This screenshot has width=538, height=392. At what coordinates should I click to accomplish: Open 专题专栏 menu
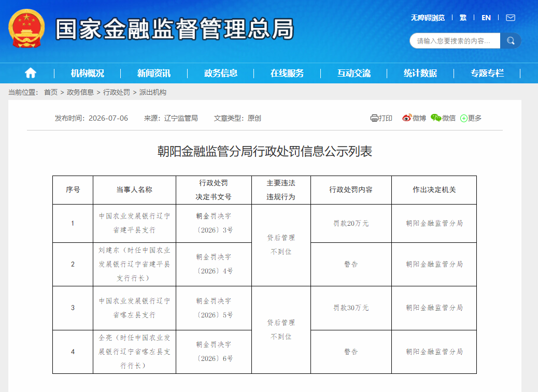click(487, 73)
